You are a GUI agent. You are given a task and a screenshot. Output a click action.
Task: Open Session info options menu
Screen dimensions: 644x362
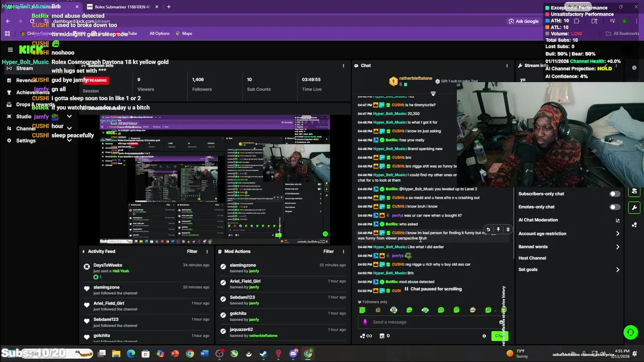[343, 66]
